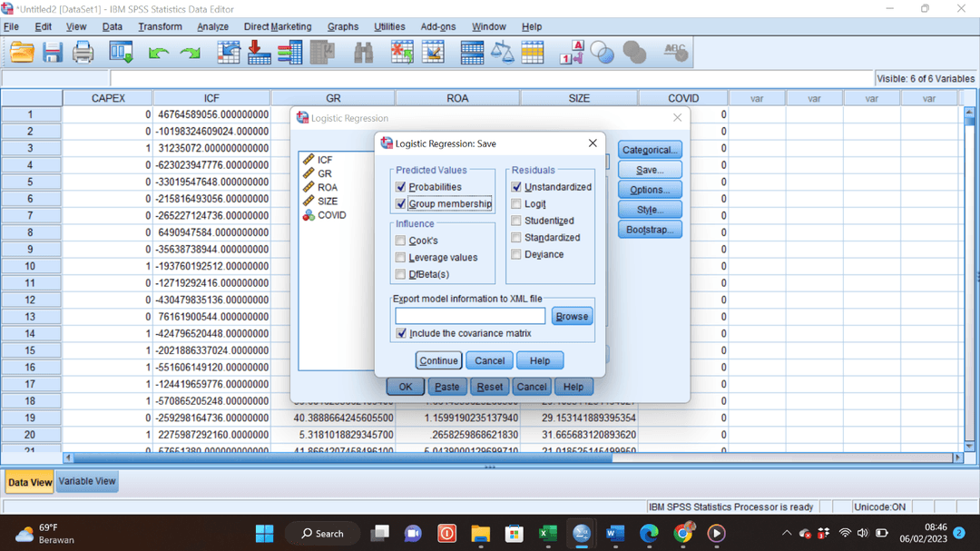Click the Use variable sets circles icon

(x=603, y=53)
